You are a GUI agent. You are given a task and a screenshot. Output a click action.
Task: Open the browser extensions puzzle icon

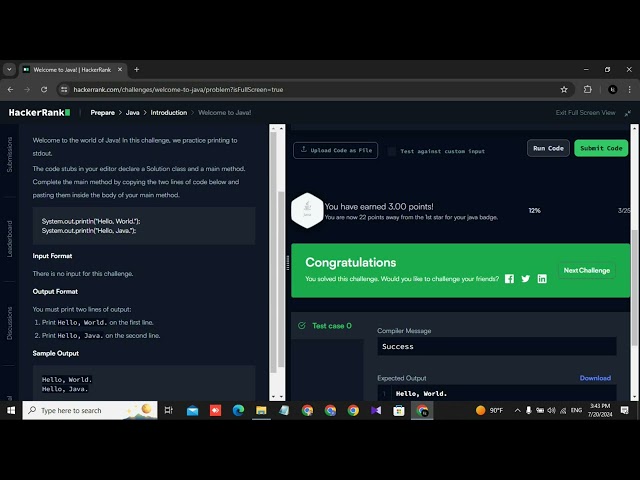pyautogui.click(x=587, y=89)
